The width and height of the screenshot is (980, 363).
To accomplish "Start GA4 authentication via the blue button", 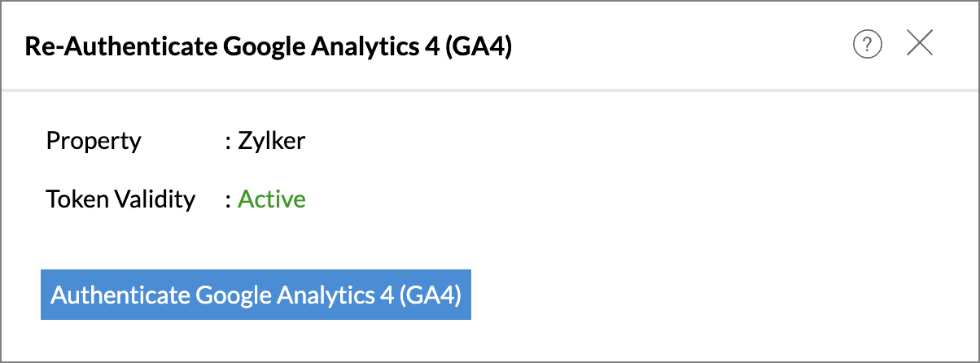I will 256,295.
